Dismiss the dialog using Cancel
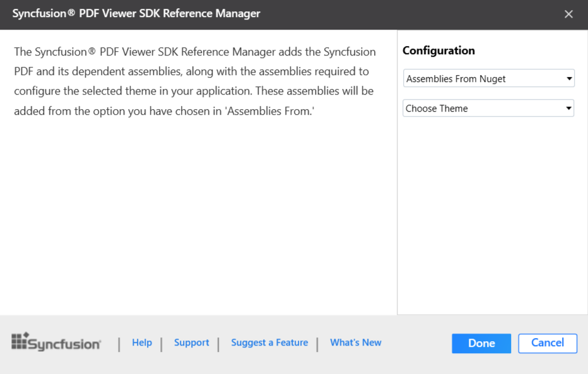 click(547, 343)
